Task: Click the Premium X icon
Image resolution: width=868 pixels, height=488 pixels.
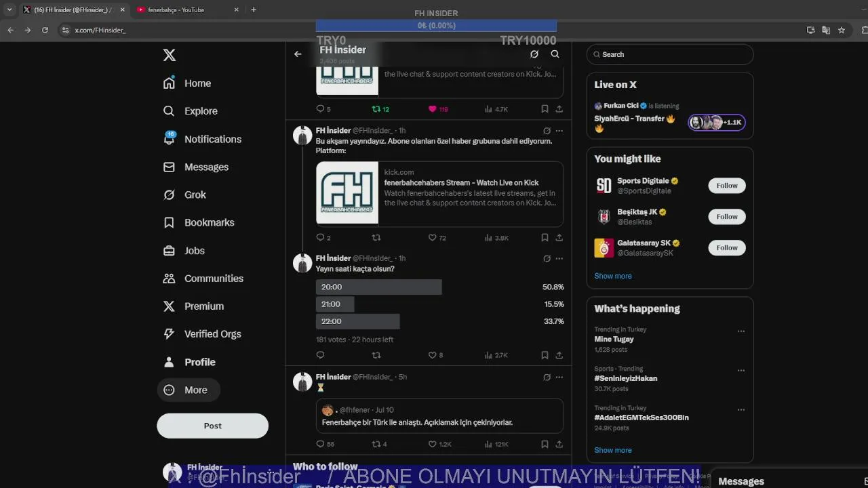Action: click(x=169, y=306)
